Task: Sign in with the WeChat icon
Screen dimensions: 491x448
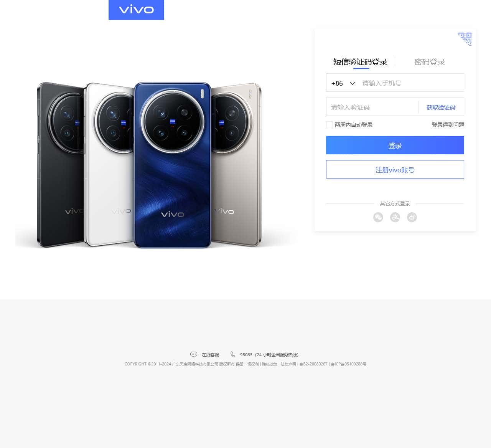Action: click(x=378, y=217)
